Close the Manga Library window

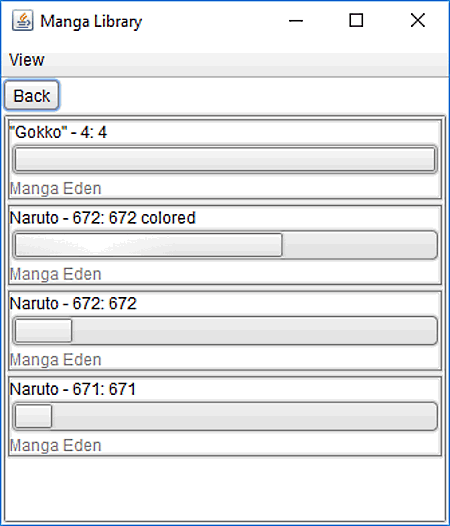coord(418,21)
